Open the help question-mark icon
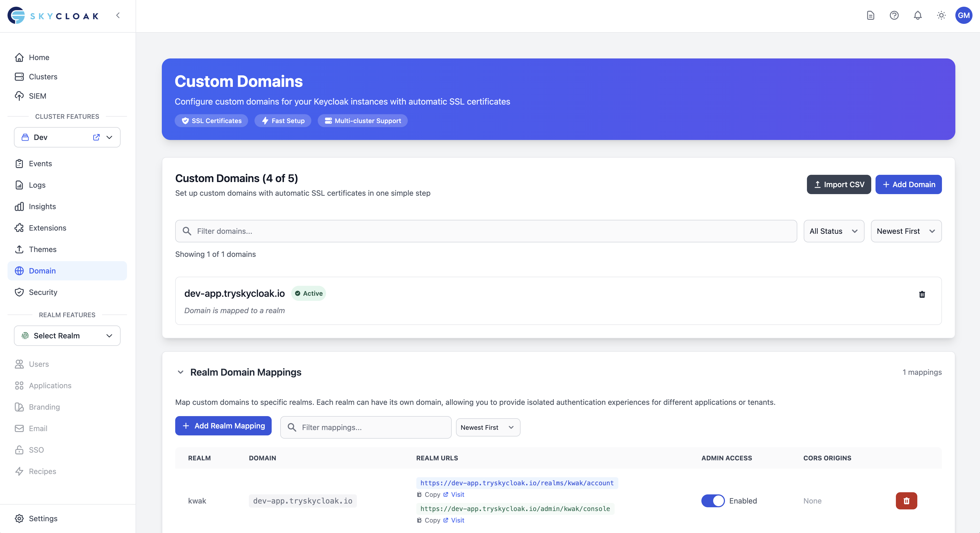This screenshot has width=980, height=533. [x=894, y=15]
